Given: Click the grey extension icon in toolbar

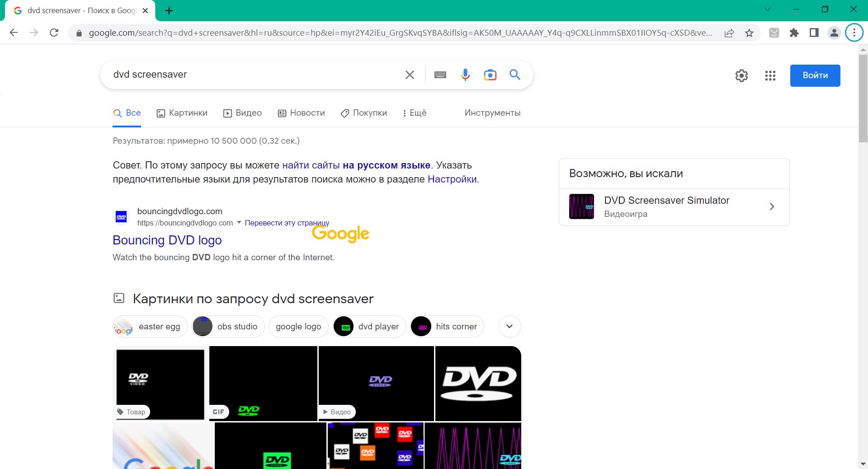Looking at the screenshot, I should point(774,33).
